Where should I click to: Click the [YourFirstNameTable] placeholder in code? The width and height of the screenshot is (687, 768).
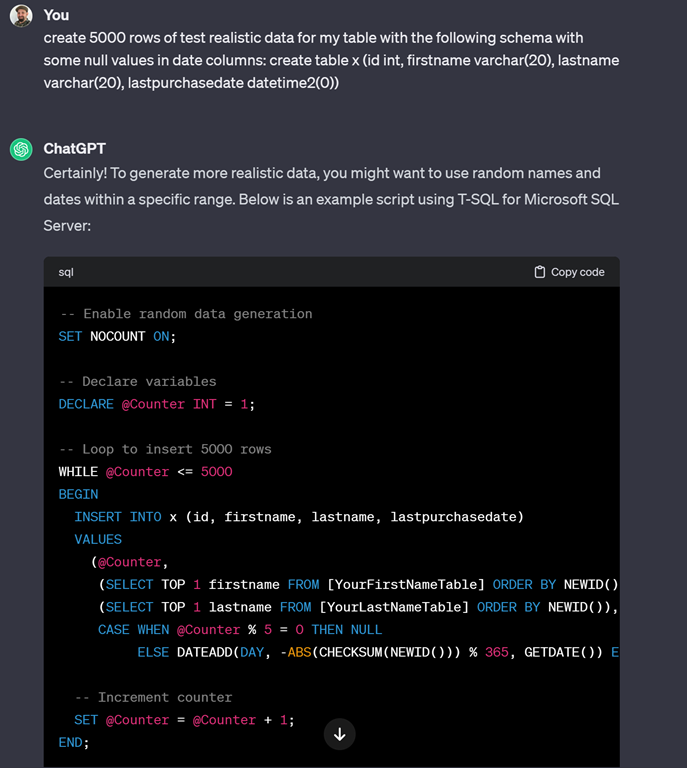click(x=399, y=585)
